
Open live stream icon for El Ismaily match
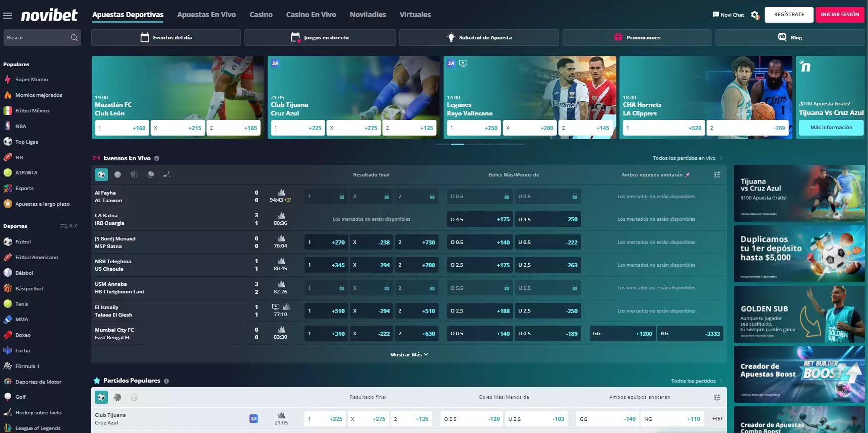pyautogui.click(x=276, y=306)
